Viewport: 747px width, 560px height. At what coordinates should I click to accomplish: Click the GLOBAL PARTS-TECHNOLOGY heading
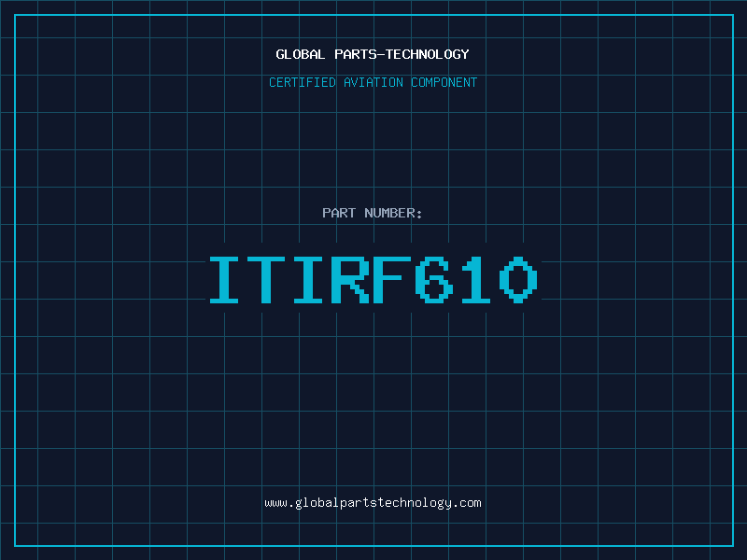click(373, 54)
